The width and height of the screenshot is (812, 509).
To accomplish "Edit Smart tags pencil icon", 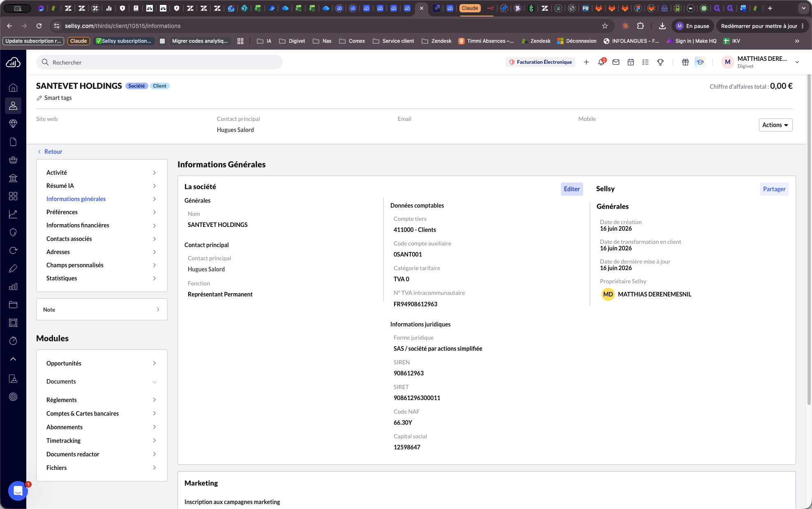I will click(39, 98).
